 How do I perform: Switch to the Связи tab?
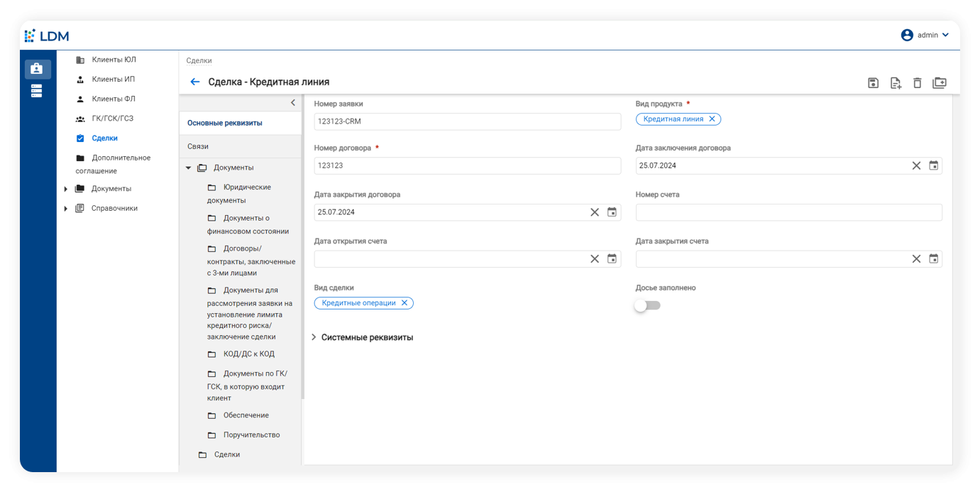tap(198, 146)
